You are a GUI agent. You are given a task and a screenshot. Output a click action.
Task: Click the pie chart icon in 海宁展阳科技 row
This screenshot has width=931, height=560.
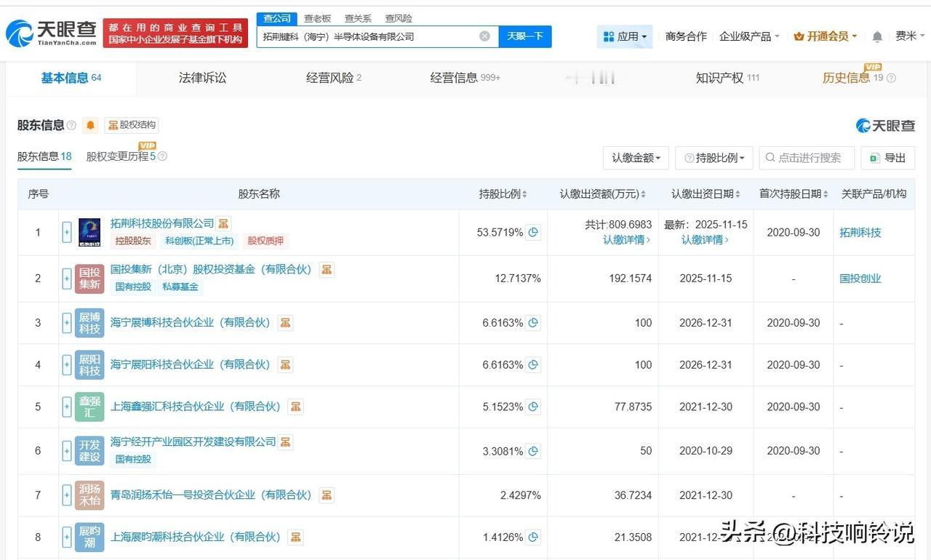(533, 364)
